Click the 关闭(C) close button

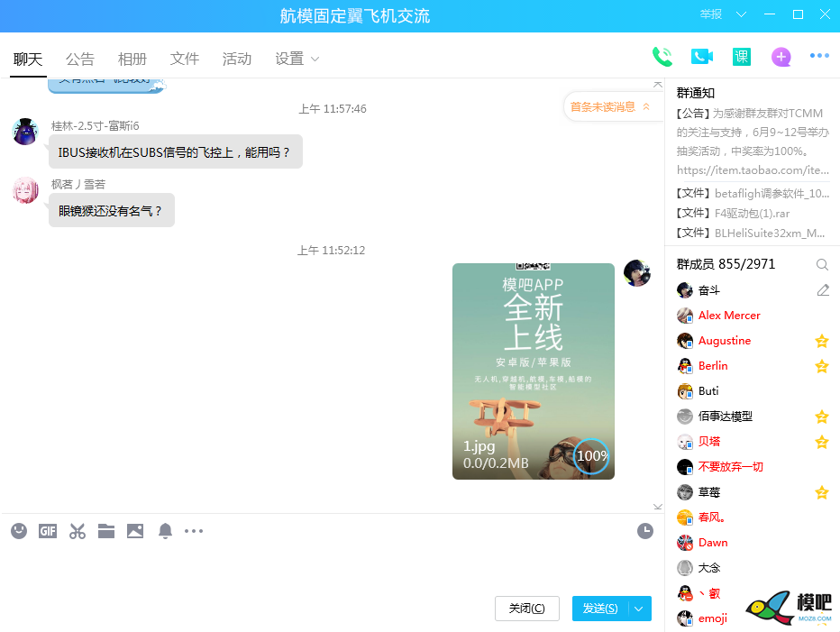[527, 609]
